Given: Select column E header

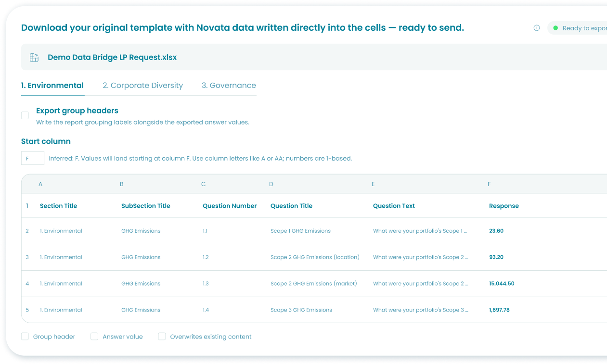Looking at the screenshot, I should pos(373,184).
